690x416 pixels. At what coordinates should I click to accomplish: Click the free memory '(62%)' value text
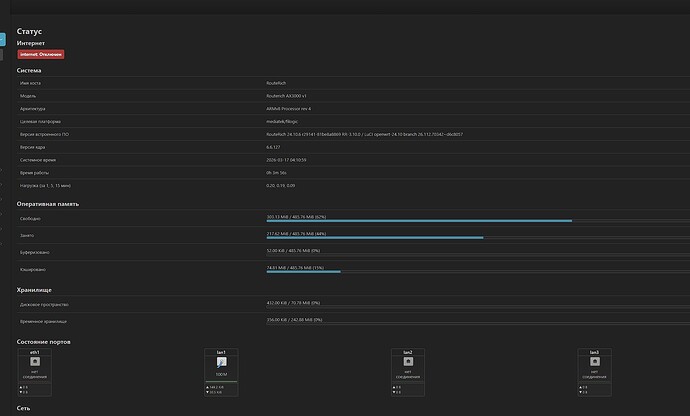click(x=321, y=217)
